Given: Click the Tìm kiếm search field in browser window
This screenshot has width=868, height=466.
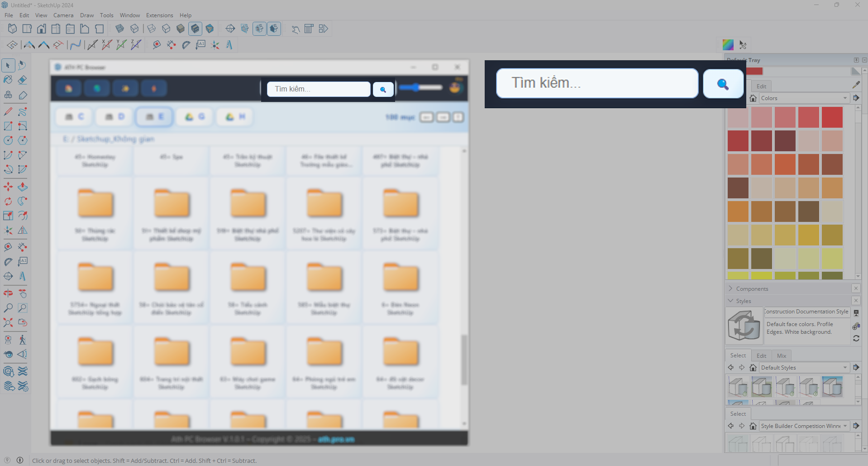Looking at the screenshot, I should click(x=319, y=89).
